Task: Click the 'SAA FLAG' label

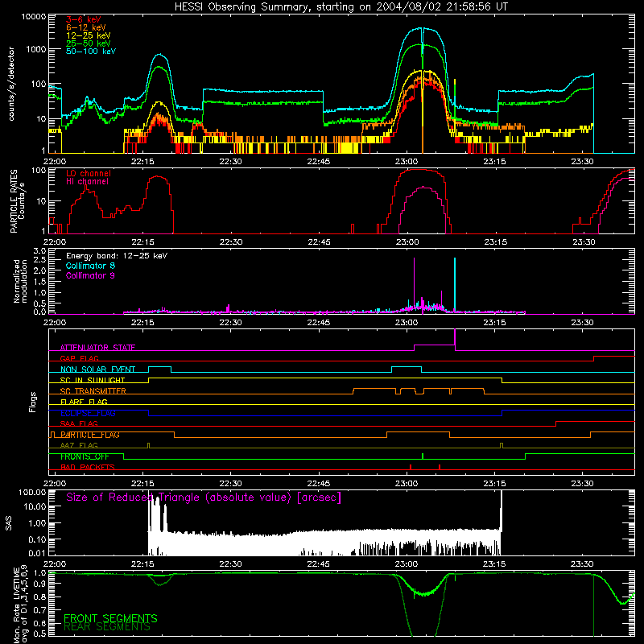Action: pyautogui.click(x=79, y=423)
